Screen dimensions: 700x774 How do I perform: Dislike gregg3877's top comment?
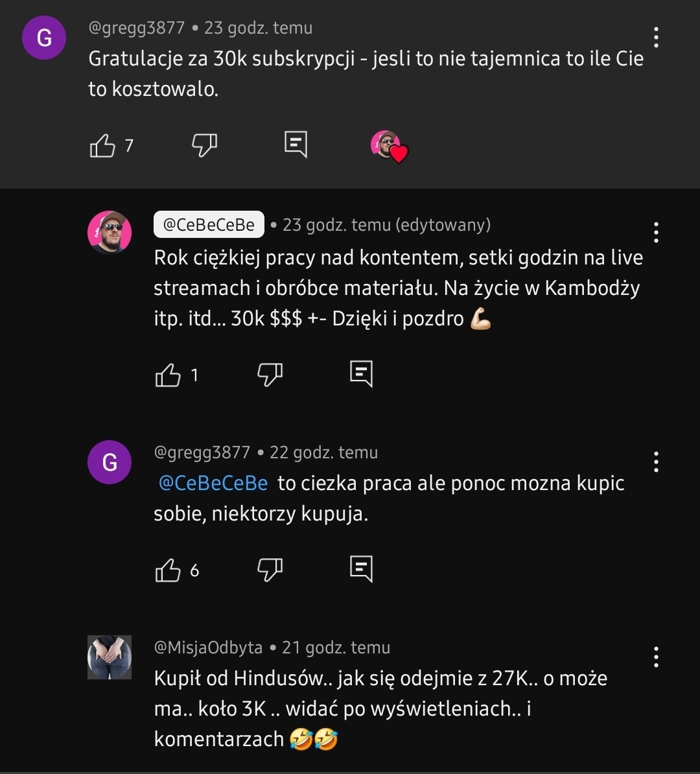[204, 146]
